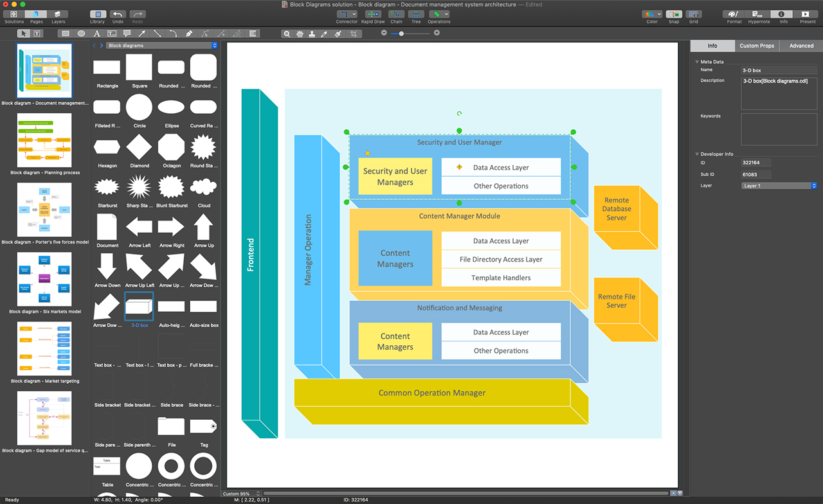Viewport: 823px width, 504px height.
Task: Select the 3-D box shape in the library
Action: click(x=139, y=307)
